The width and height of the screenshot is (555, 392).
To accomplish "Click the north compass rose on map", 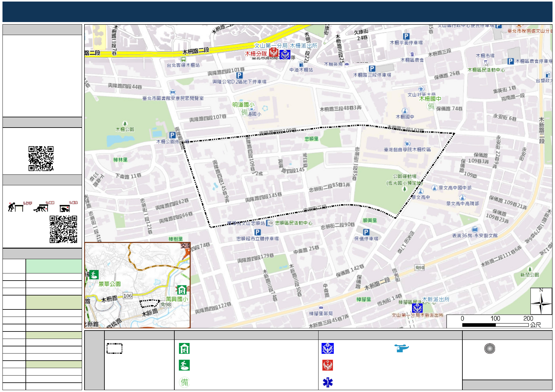I will tap(541, 301).
